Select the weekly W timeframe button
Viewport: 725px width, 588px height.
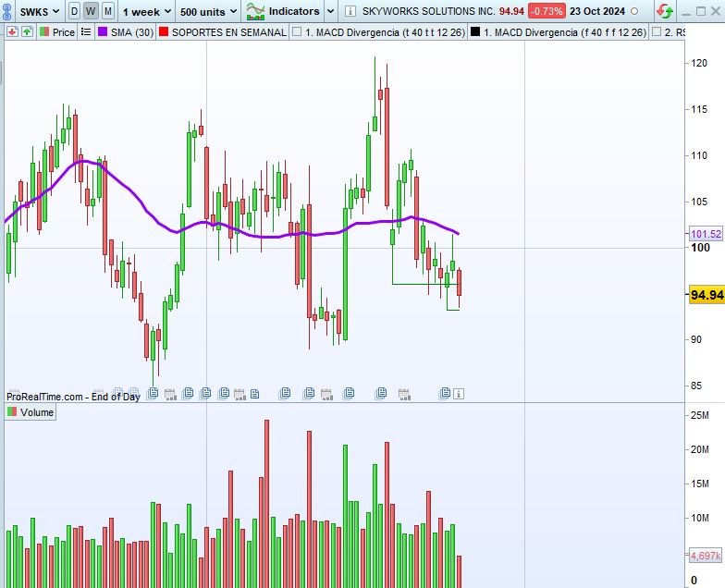pyautogui.click(x=91, y=11)
